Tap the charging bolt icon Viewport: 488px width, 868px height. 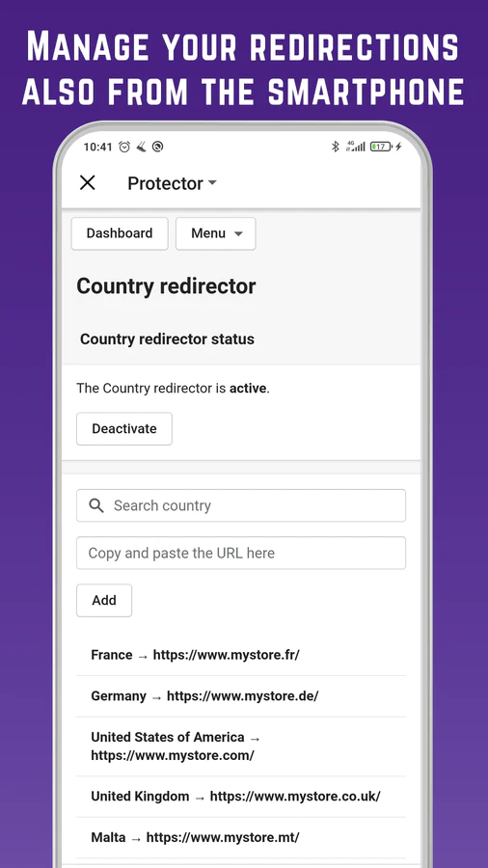pyautogui.click(x=399, y=147)
